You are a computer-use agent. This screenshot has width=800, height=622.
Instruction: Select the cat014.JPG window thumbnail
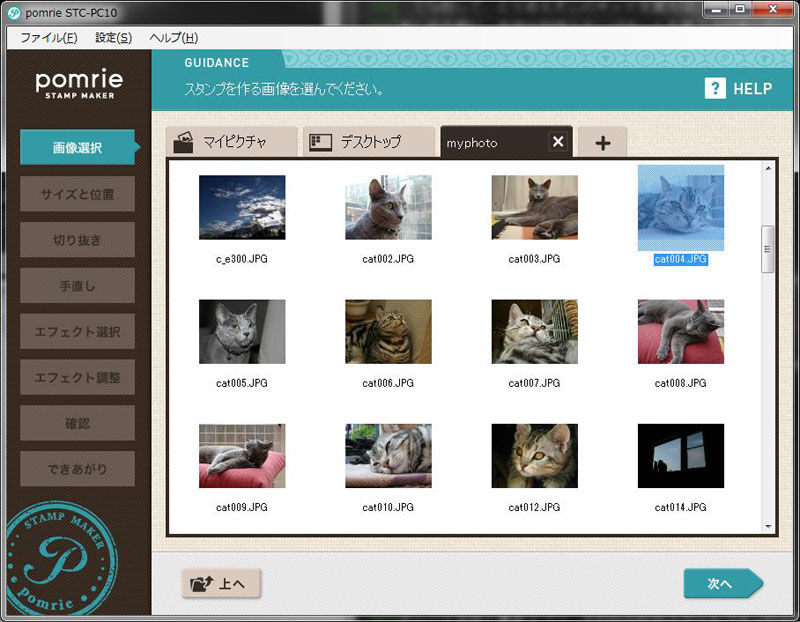[681, 456]
